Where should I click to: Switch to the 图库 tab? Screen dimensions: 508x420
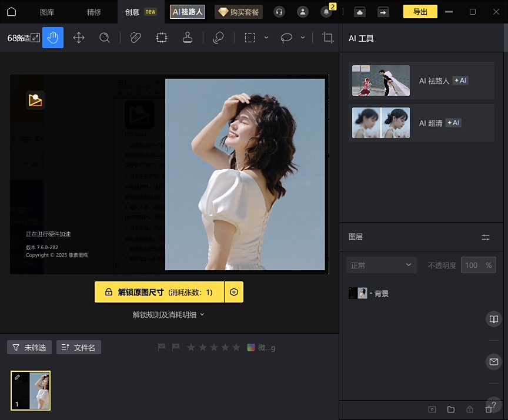[x=47, y=12]
